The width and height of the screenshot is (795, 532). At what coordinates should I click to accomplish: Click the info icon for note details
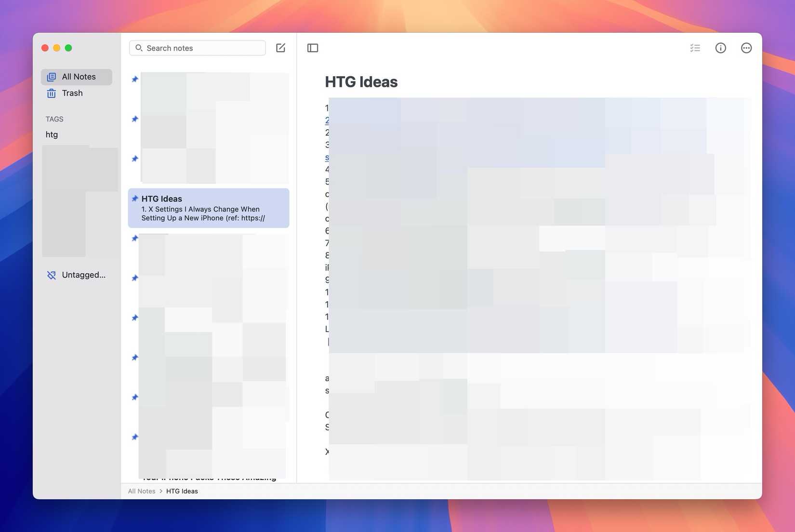[720, 48]
